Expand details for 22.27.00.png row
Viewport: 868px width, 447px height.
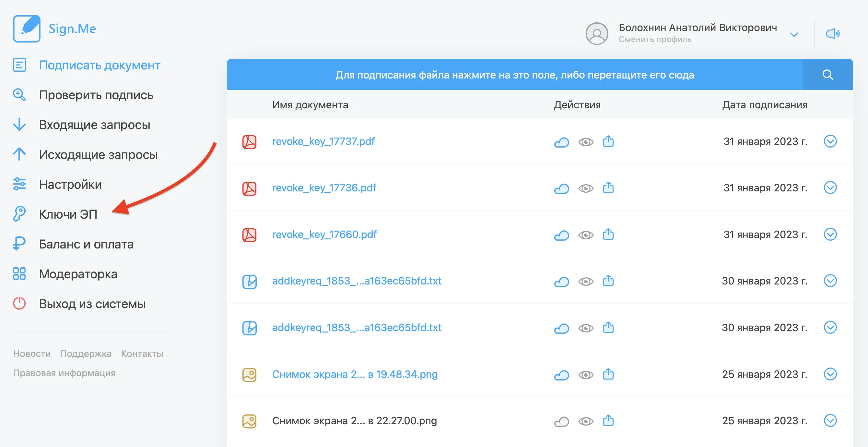tap(830, 420)
